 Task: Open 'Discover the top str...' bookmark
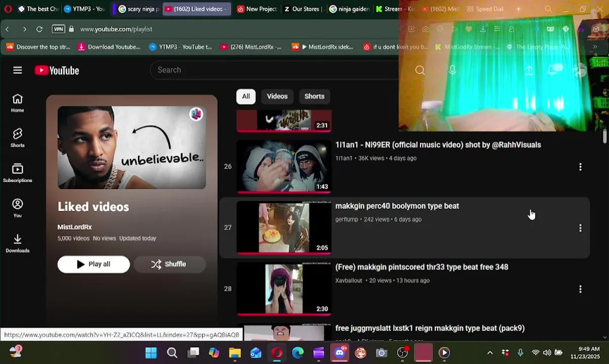(38, 47)
